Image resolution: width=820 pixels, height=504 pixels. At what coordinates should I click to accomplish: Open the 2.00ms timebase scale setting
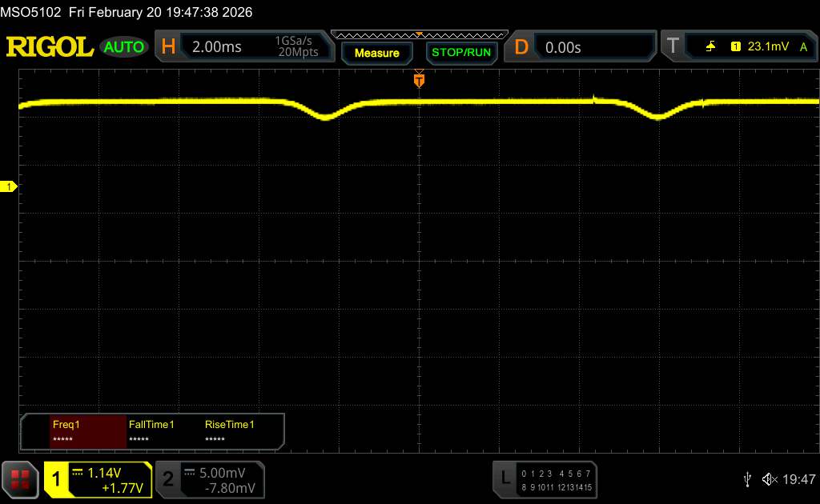tap(217, 47)
